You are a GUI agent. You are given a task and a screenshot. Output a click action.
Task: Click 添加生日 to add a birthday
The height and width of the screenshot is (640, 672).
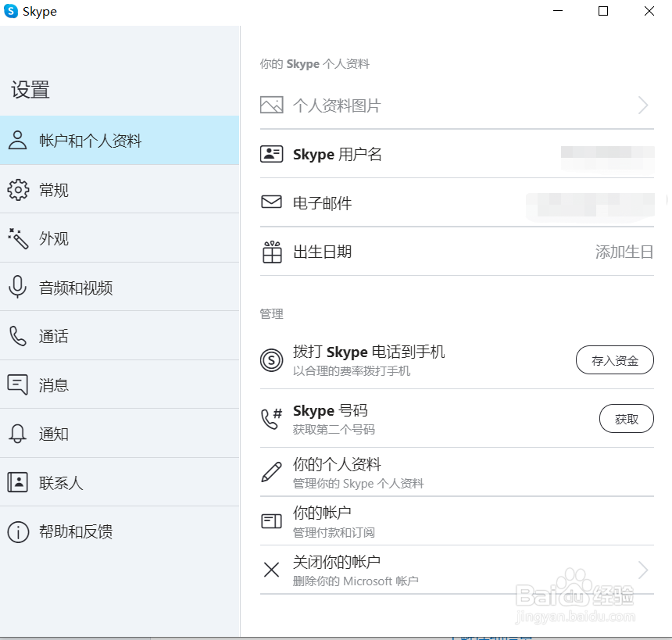(x=624, y=252)
